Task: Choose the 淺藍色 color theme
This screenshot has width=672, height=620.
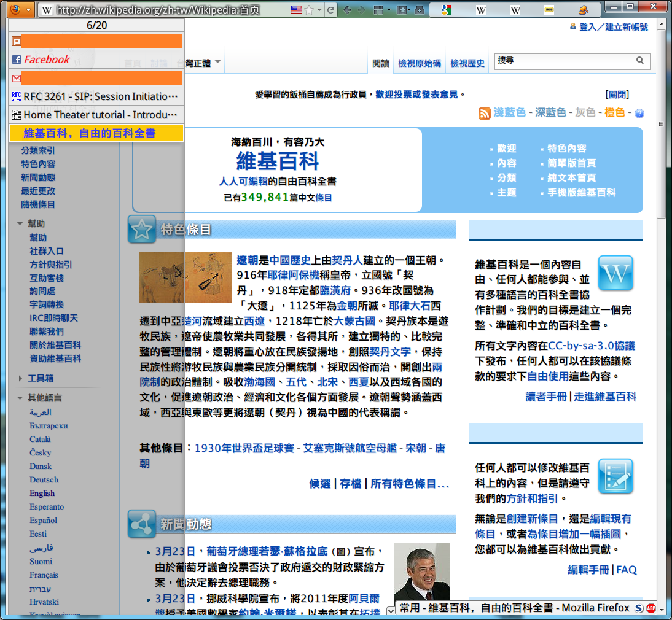Action: 509,112
